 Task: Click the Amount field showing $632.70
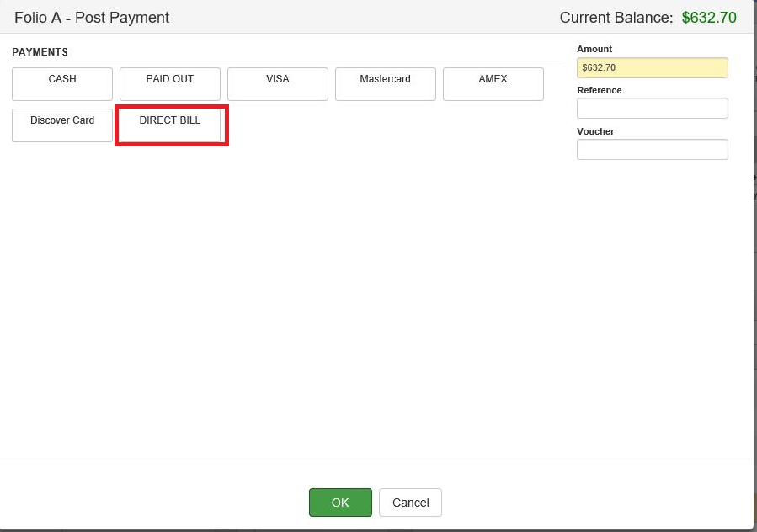point(652,67)
